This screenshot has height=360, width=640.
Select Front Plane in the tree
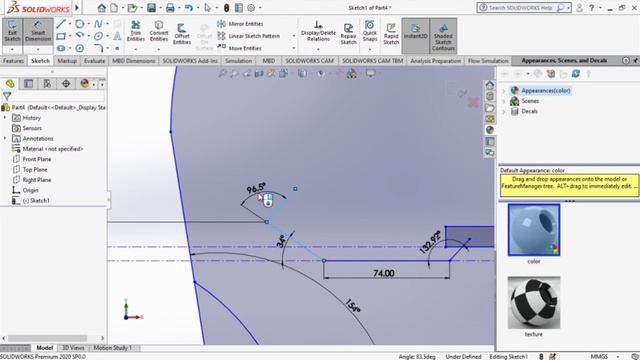[x=37, y=159]
